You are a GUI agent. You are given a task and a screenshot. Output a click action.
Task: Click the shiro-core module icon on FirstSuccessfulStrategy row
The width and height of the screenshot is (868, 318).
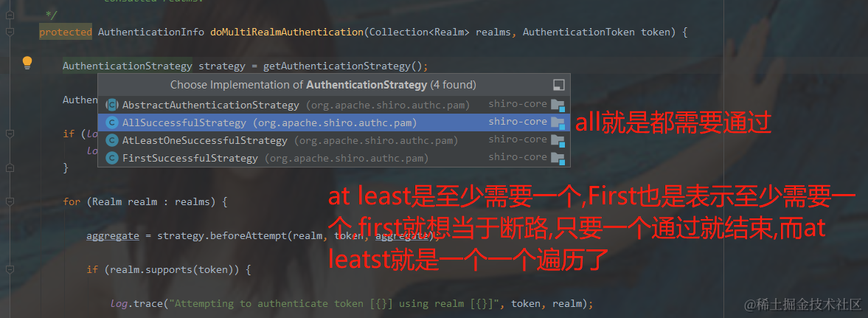[558, 159]
